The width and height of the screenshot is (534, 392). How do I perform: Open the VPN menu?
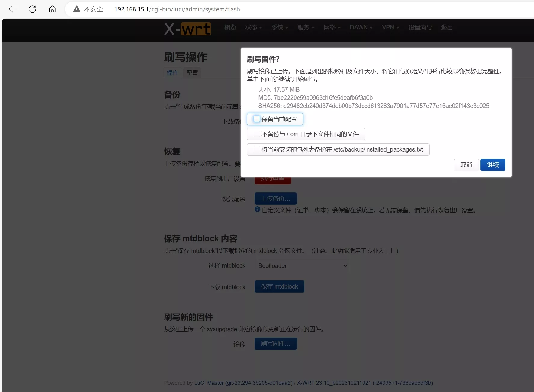tap(390, 27)
